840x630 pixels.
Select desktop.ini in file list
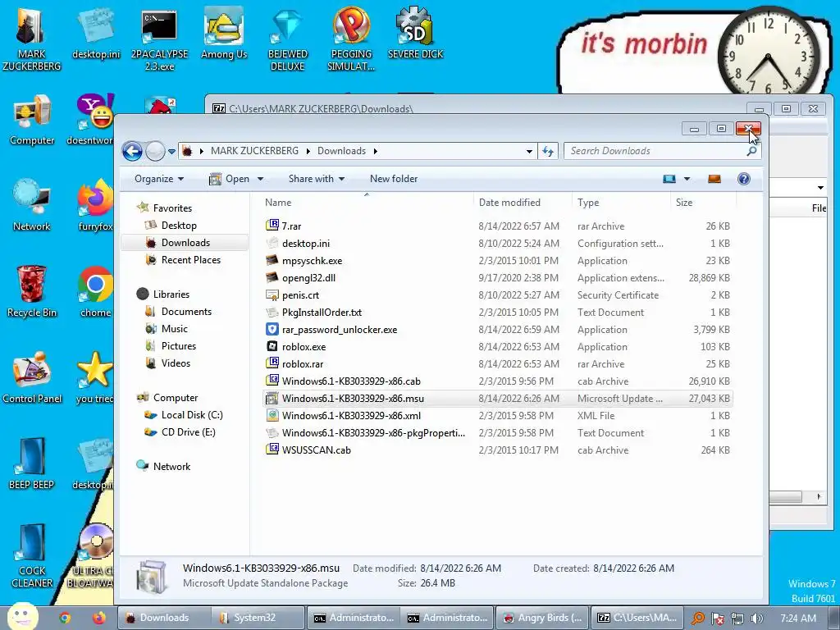coord(306,243)
